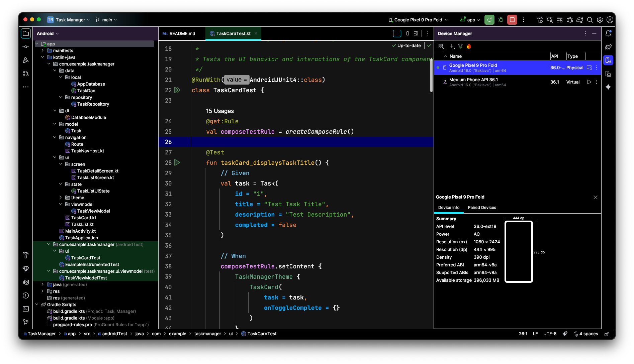Click the green Run app button
Viewport: 634px width, 364px height.
489,20
